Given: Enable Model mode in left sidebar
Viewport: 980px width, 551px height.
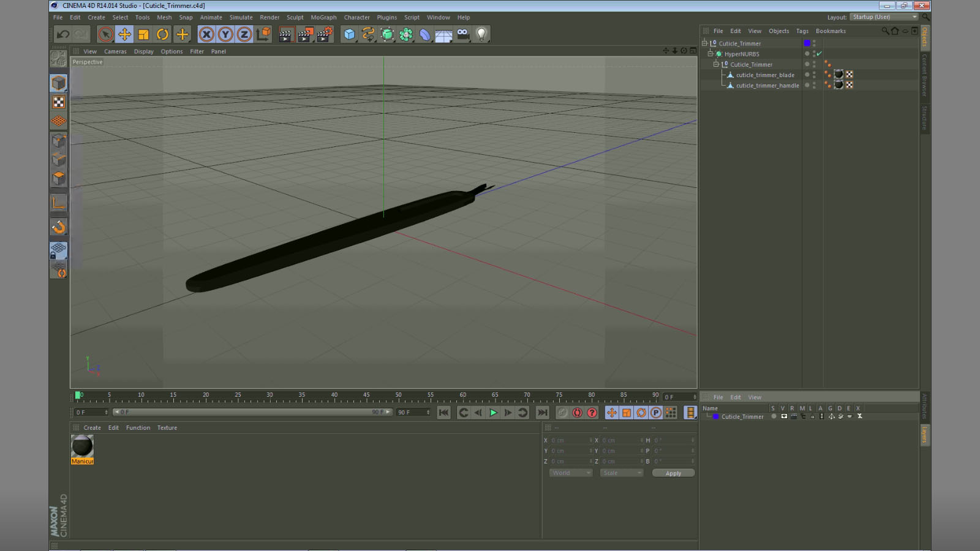Looking at the screenshot, I should pos(59,83).
